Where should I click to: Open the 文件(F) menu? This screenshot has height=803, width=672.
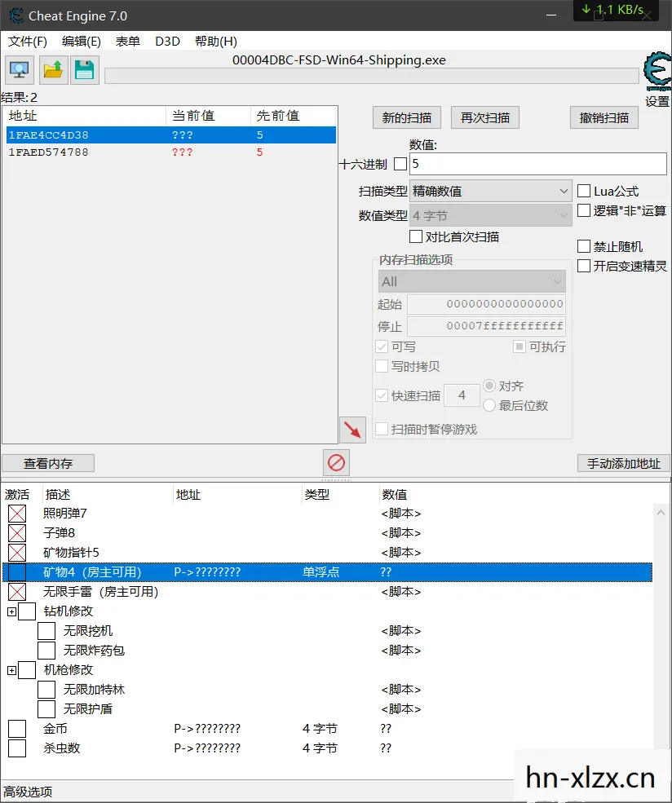28,41
